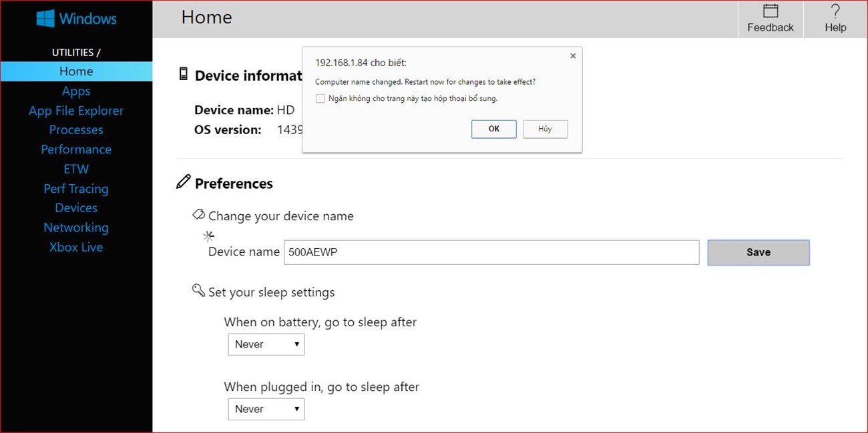Viewport: 868px width, 433px height.
Task: Click the key icon beside sleep settings
Action: coord(198,290)
